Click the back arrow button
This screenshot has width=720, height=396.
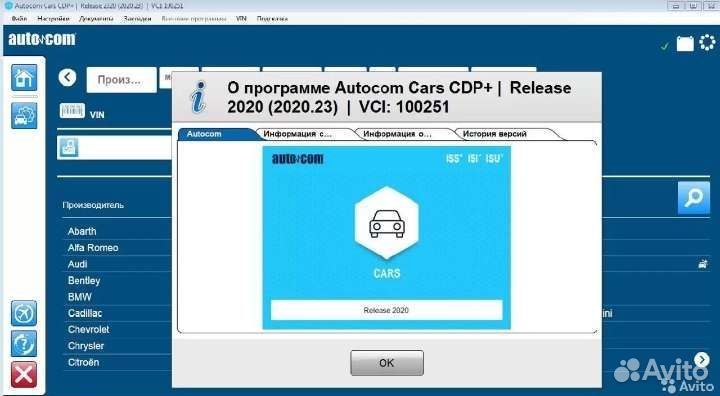click(68, 77)
